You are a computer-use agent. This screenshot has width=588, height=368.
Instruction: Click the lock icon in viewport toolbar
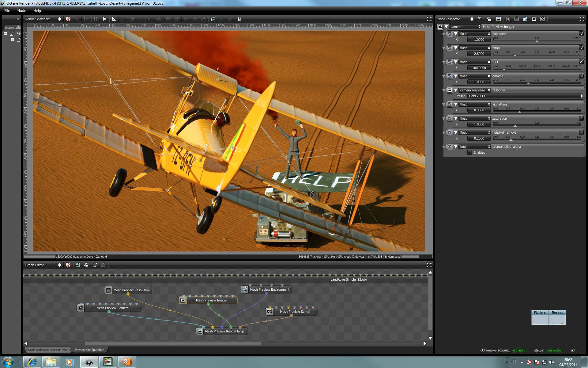point(239,19)
